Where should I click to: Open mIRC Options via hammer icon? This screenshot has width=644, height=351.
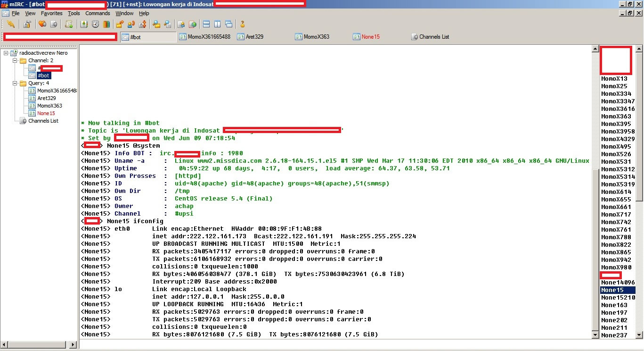pyautogui.click(x=27, y=24)
